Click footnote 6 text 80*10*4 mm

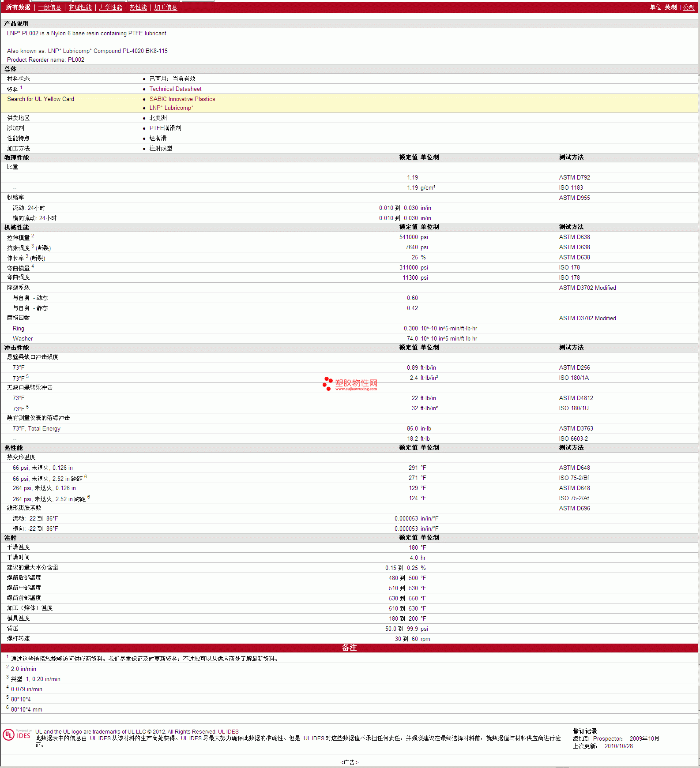(26, 710)
